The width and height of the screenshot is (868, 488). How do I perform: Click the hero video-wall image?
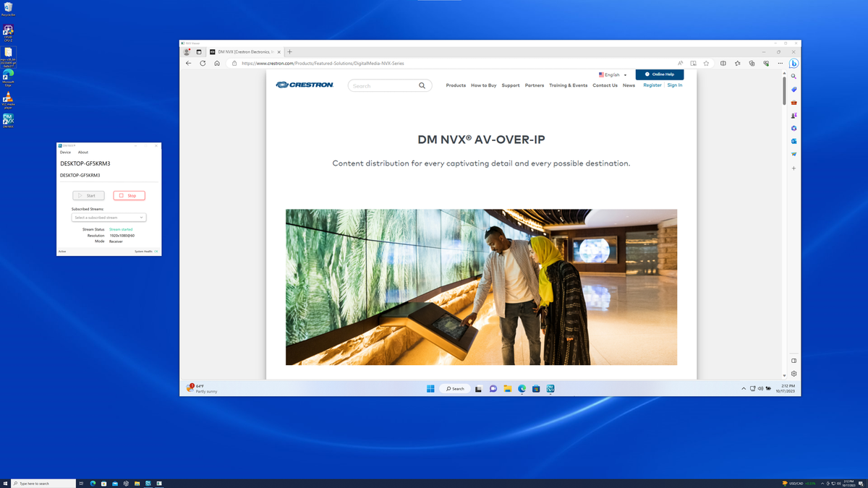(x=482, y=287)
